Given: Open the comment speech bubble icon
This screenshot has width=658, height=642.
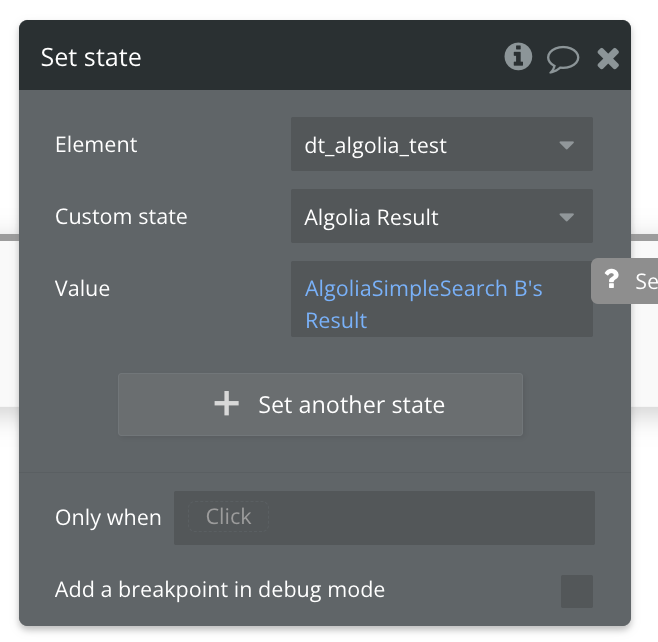Looking at the screenshot, I should tap(563, 59).
